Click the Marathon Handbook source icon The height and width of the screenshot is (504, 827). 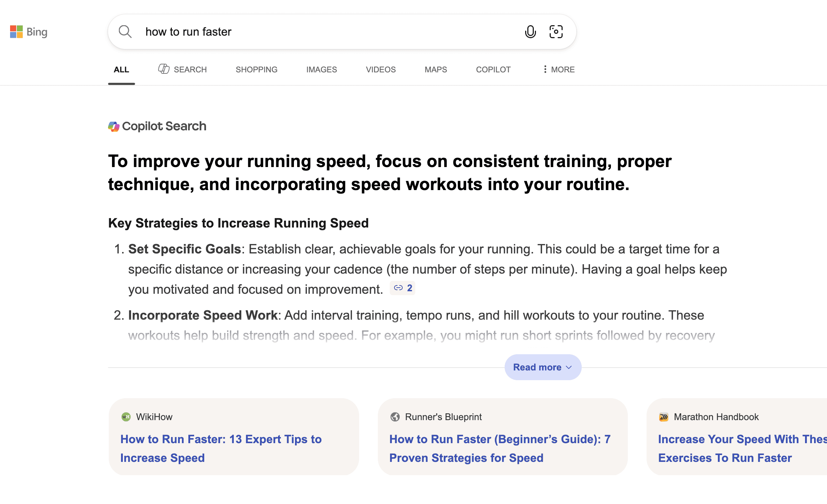click(664, 417)
